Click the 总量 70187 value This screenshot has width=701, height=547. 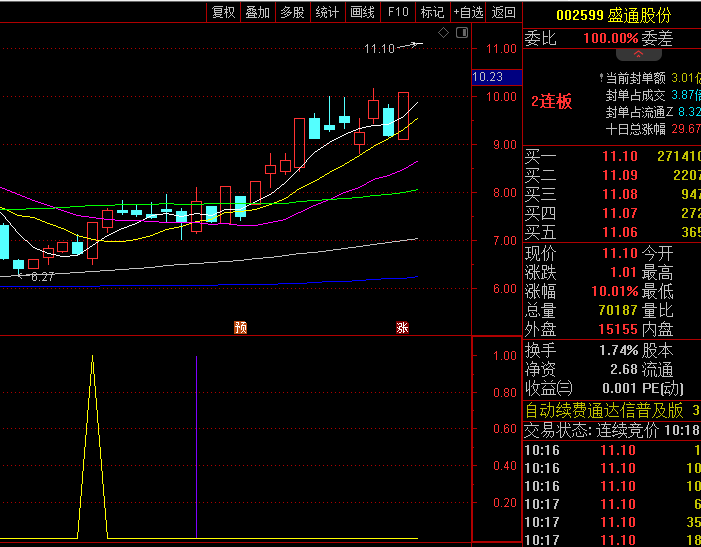point(618,310)
